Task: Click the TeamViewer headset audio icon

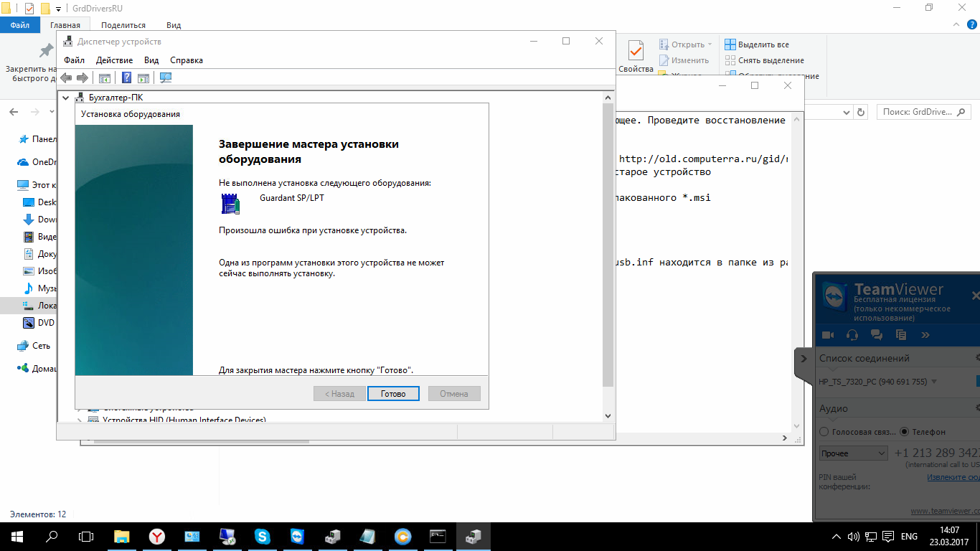Action: pyautogui.click(x=852, y=334)
